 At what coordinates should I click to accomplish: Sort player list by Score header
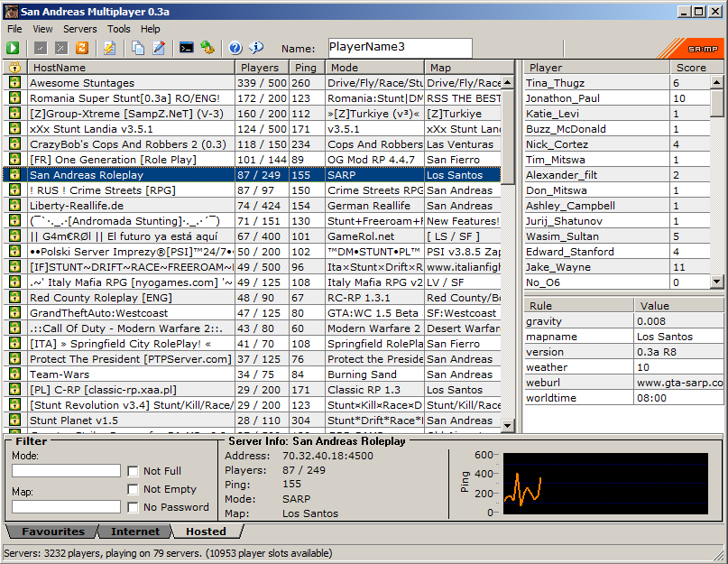coord(696,68)
